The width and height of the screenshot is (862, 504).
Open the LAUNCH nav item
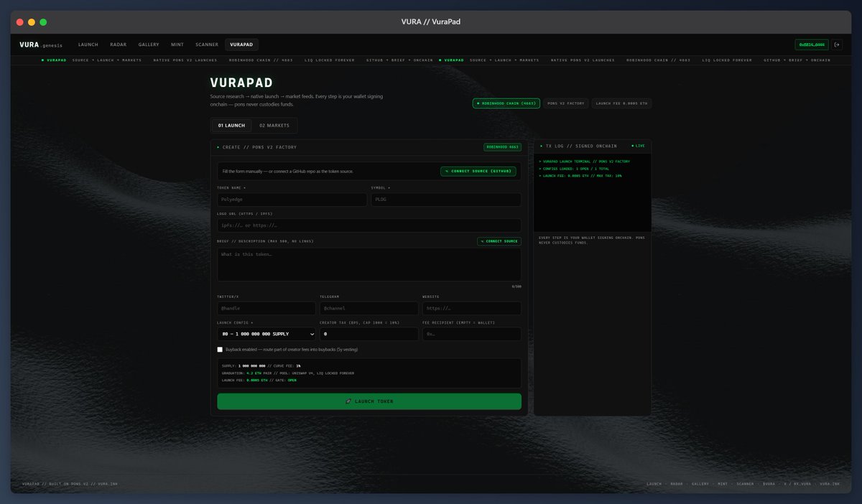click(x=88, y=45)
